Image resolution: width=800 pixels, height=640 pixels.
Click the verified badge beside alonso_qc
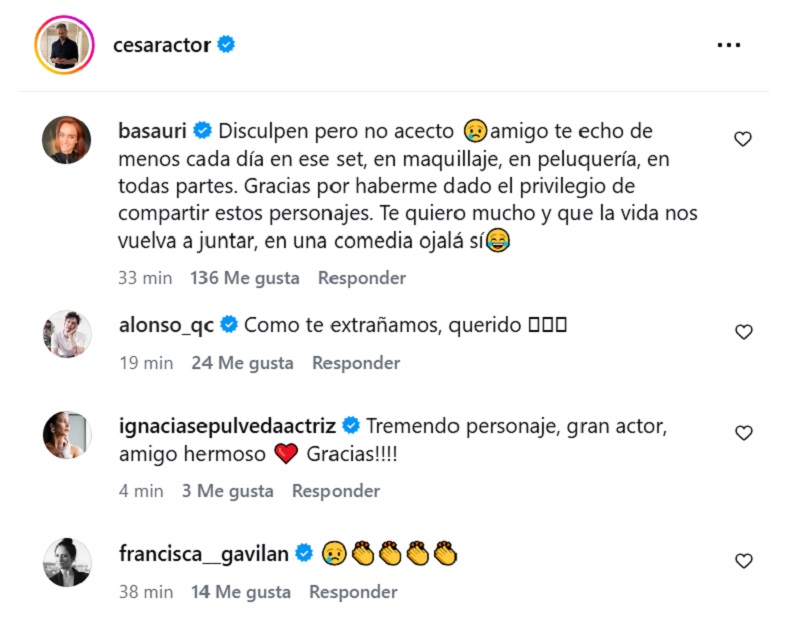pos(228,324)
